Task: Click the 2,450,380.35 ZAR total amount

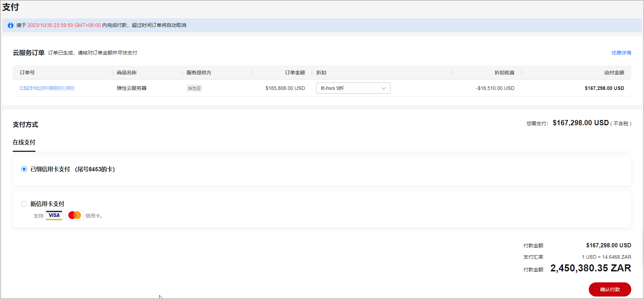Action: tap(591, 268)
